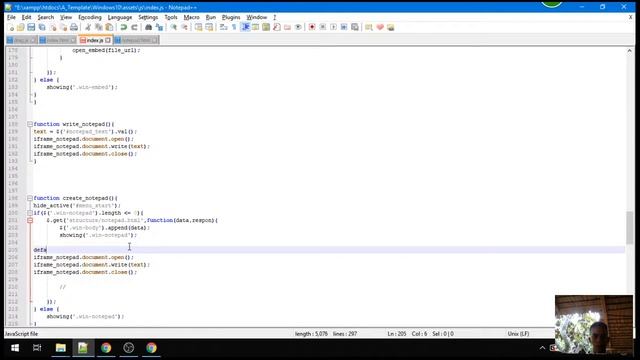
Task: Save the current file via toolbar
Action: pos(31,27)
